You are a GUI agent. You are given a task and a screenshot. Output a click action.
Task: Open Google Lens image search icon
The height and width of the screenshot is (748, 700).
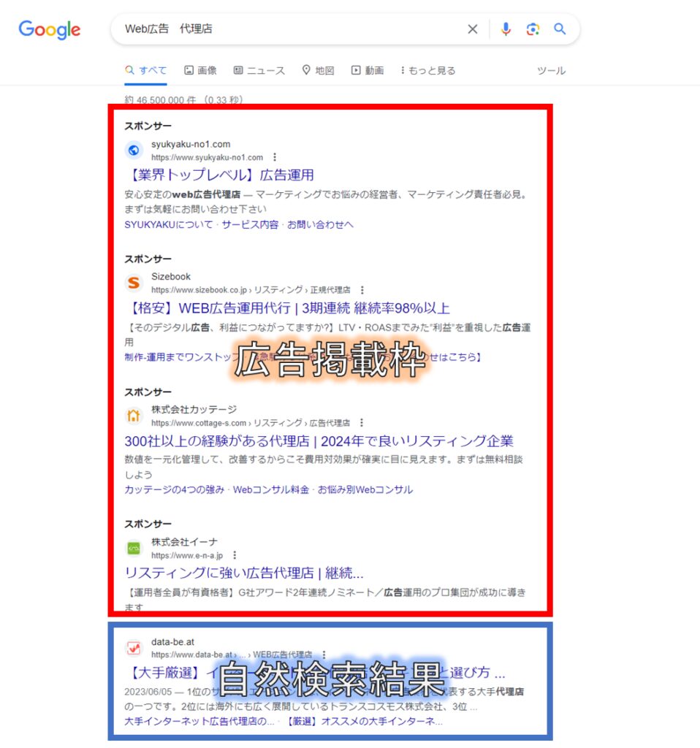pos(533,29)
